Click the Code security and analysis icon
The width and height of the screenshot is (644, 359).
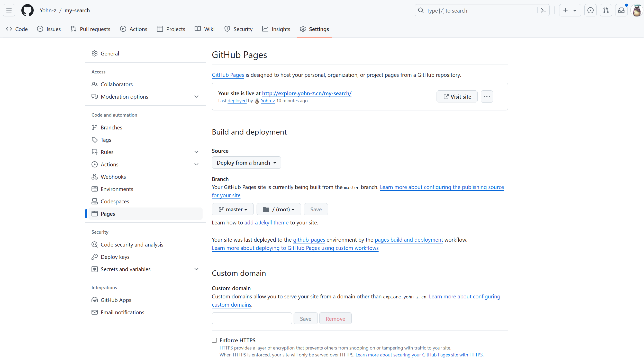(x=95, y=244)
